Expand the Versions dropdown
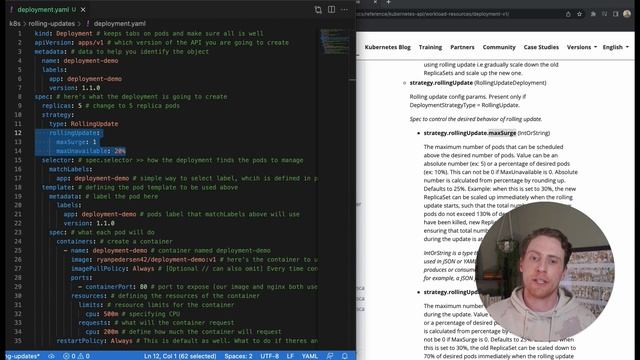This screenshot has height=360, width=640. tap(582, 47)
